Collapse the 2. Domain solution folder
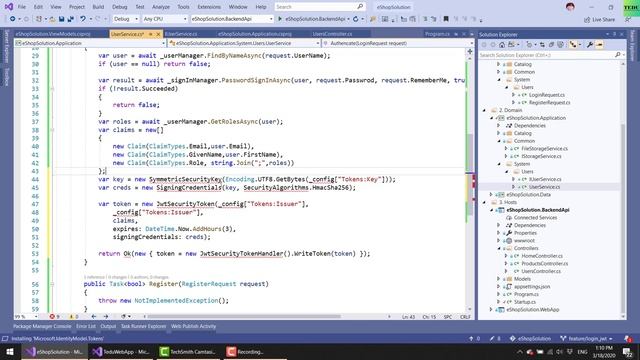 484,110
